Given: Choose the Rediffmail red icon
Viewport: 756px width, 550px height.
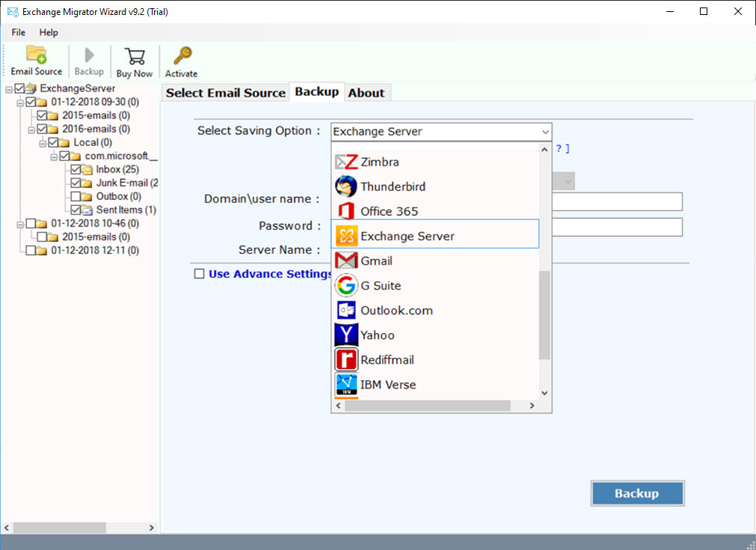Looking at the screenshot, I should pos(346,359).
